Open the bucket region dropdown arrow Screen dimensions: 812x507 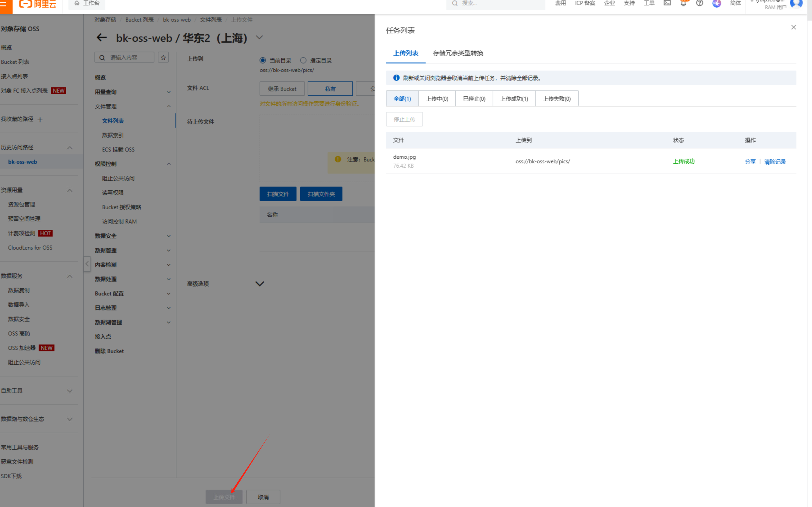click(x=259, y=37)
